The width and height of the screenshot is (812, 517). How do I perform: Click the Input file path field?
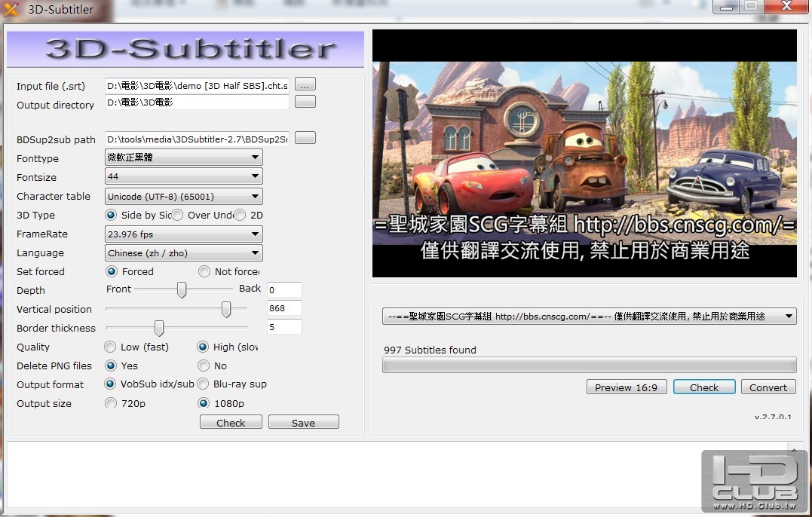pyautogui.click(x=197, y=85)
